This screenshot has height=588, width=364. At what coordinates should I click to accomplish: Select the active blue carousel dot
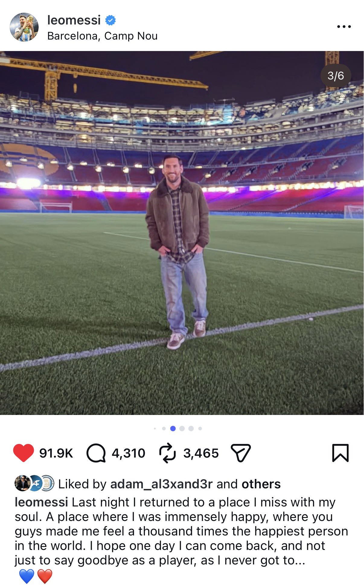point(173,428)
